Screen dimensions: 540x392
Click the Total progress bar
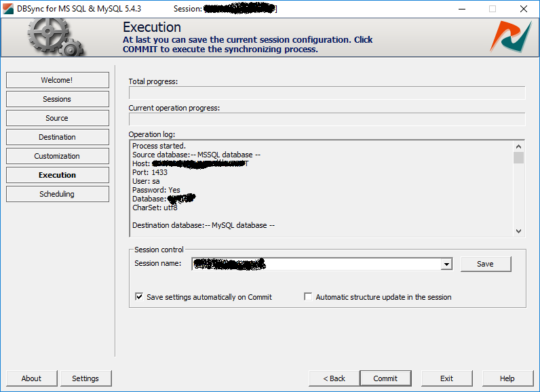click(x=327, y=93)
